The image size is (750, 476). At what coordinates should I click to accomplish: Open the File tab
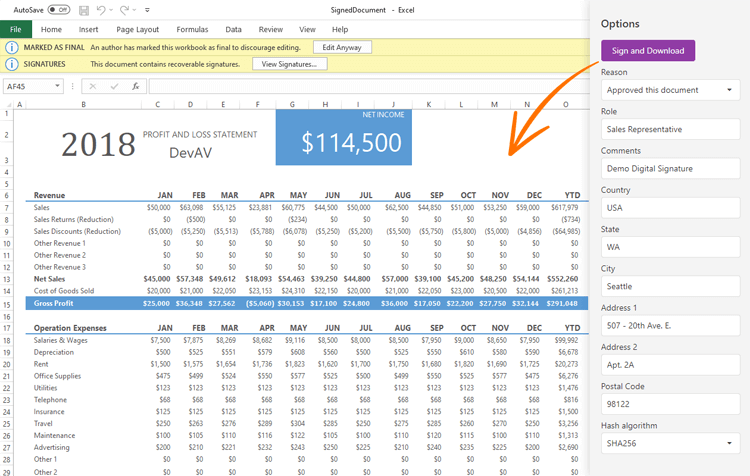(15, 30)
